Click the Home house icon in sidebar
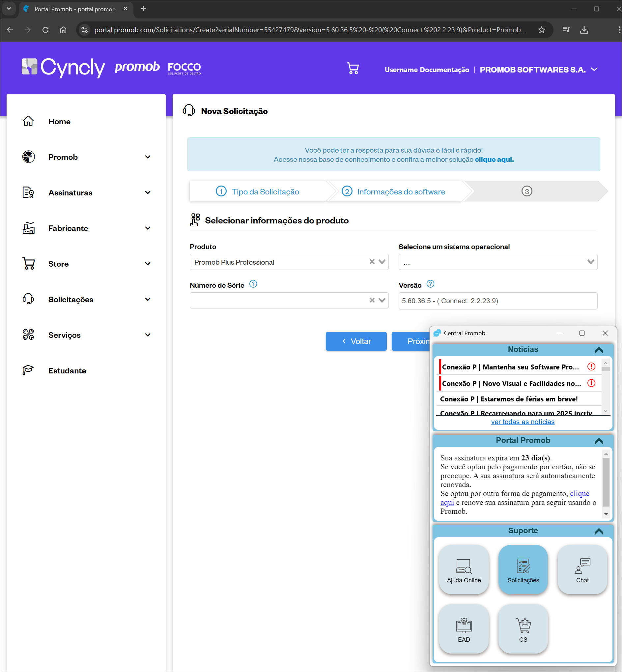 tap(28, 121)
